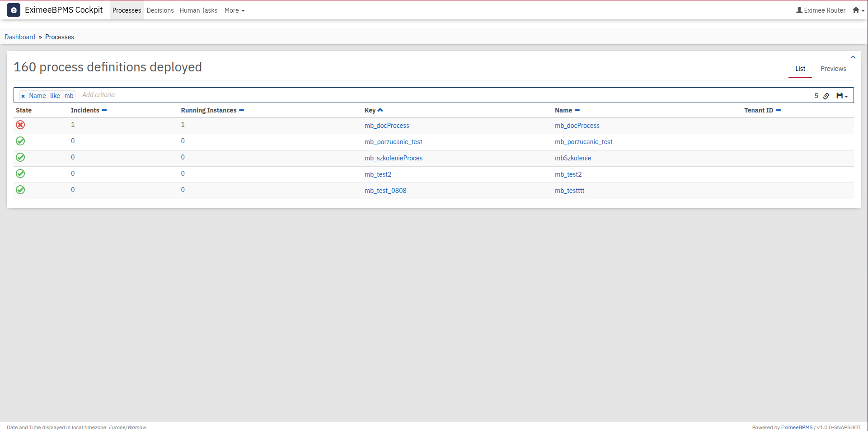Open the mb_docProcess key link

pyautogui.click(x=386, y=126)
